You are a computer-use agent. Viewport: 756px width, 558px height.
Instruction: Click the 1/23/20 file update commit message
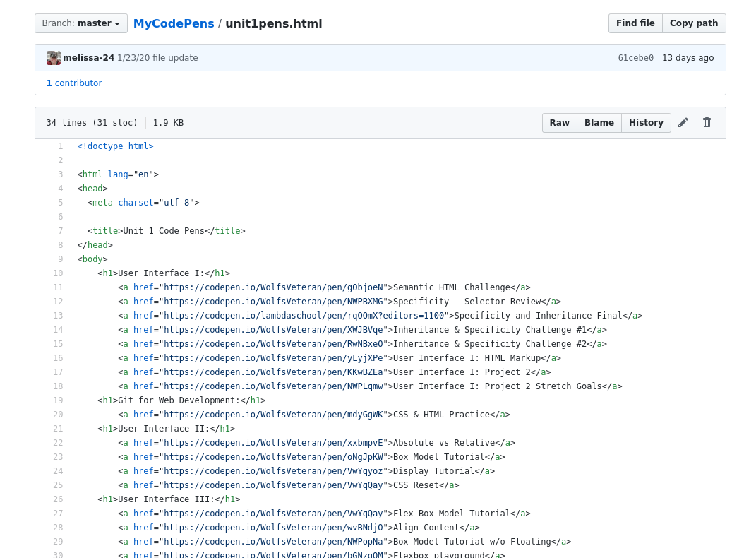click(157, 57)
